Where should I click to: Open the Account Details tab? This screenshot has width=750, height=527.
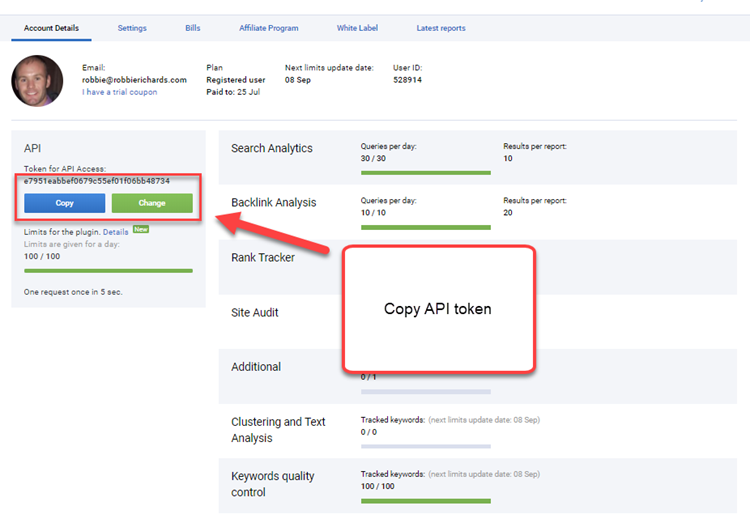(x=51, y=28)
